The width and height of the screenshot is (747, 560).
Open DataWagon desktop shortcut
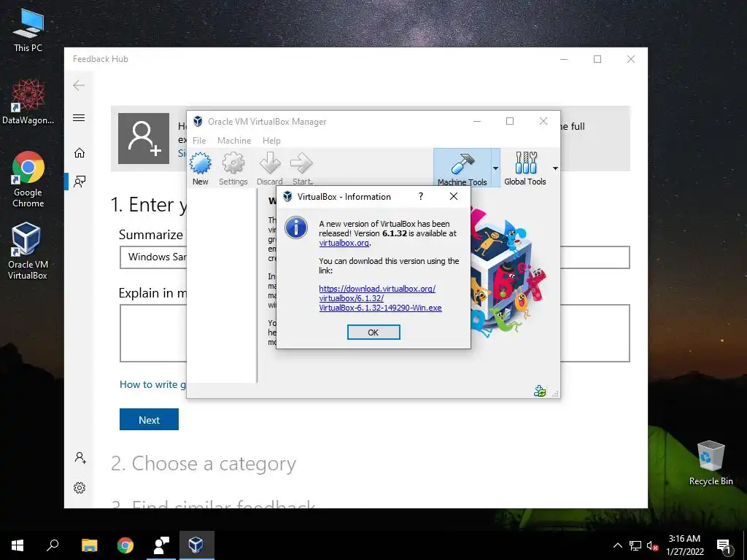(x=28, y=102)
